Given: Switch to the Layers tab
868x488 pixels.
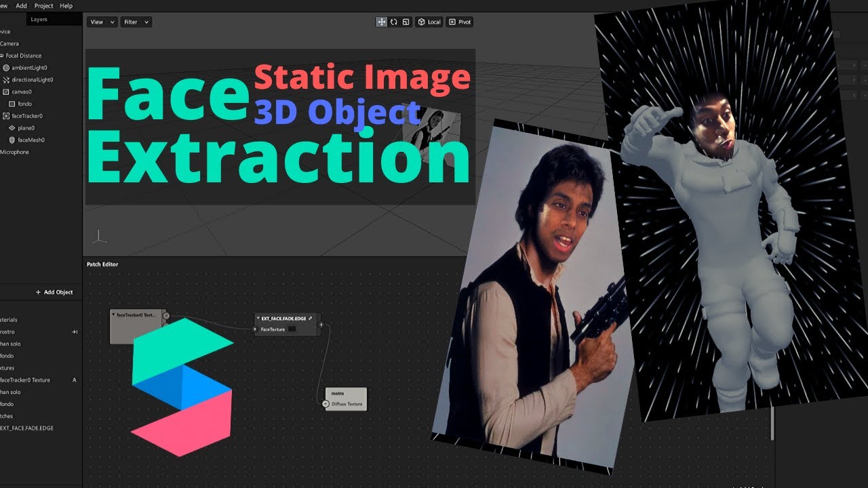Looking at the screenshot, I should (x=39, y=19).
